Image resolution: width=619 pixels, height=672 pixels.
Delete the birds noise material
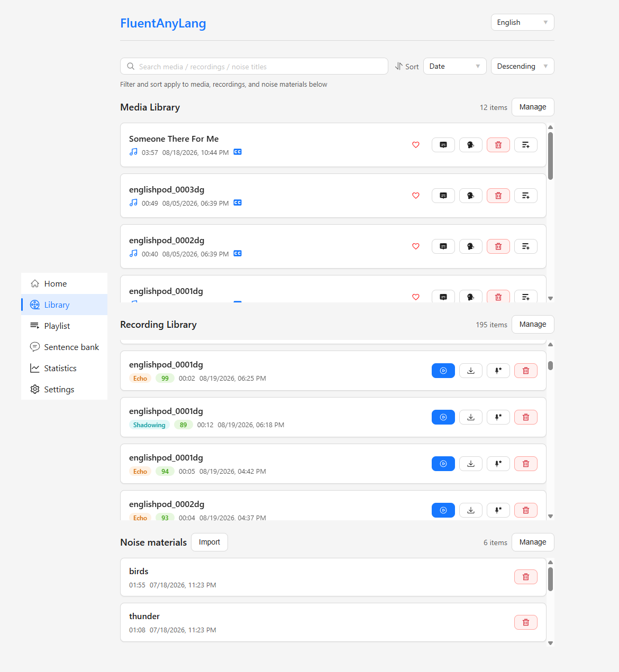click(526, 577)
